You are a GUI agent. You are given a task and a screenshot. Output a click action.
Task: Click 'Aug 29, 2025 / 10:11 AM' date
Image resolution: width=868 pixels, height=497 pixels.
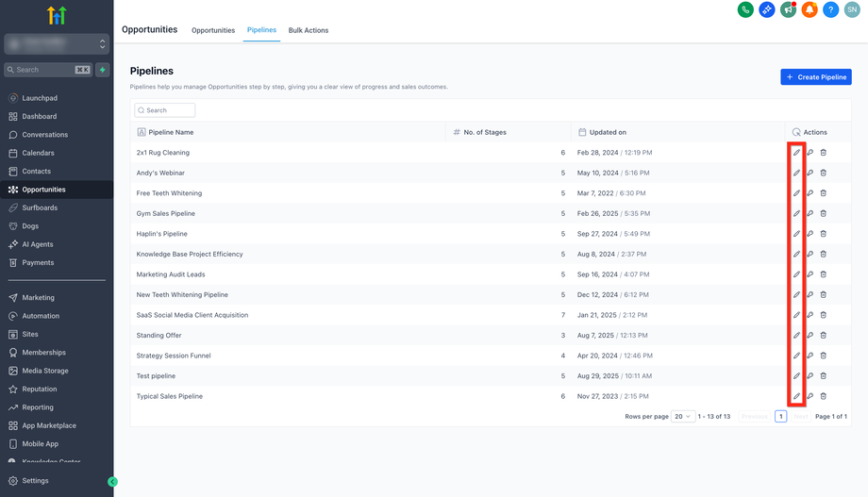tap(614, 375)
